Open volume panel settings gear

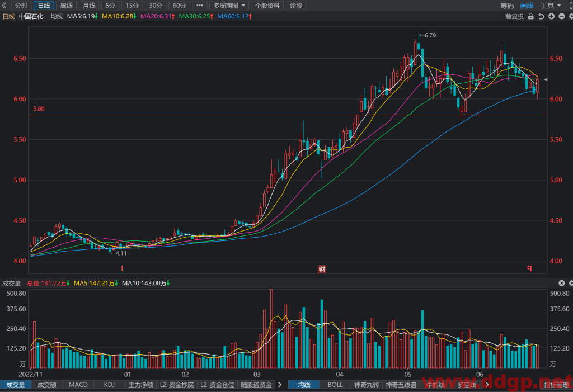click(x=570, y=283)
